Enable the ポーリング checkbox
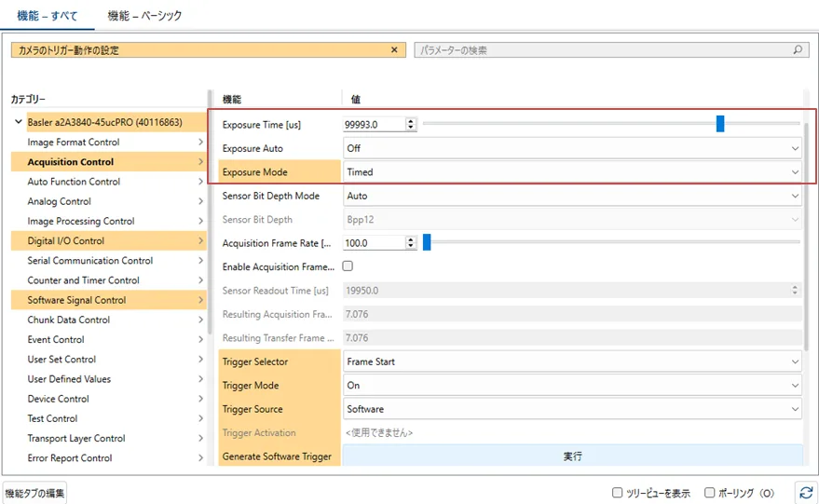 [709, 493]
